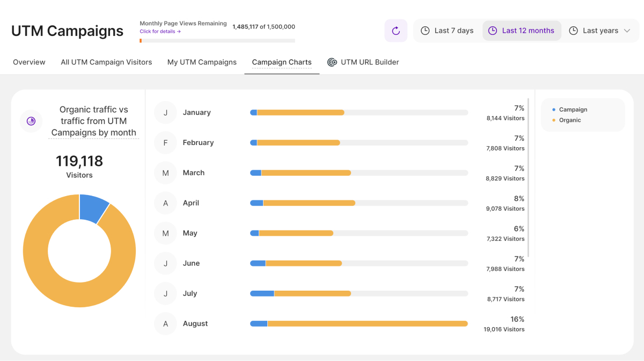644x361 pixels.
Task: Toggle the Organic legend series
Action: 569,120
